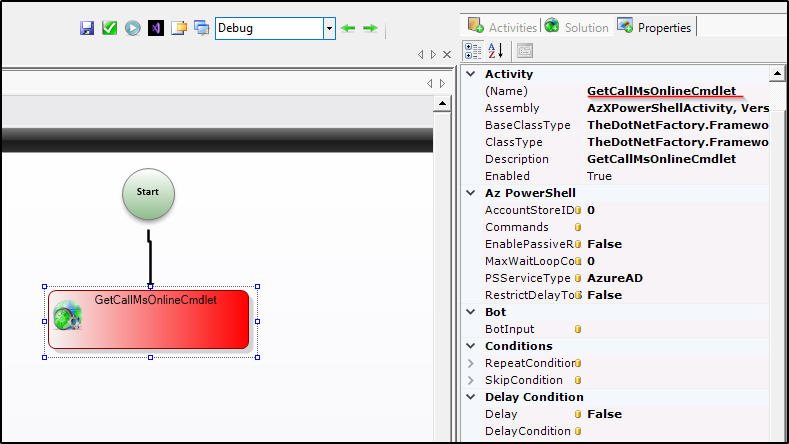Expand the RepeatCondition property

coord(471,363)
